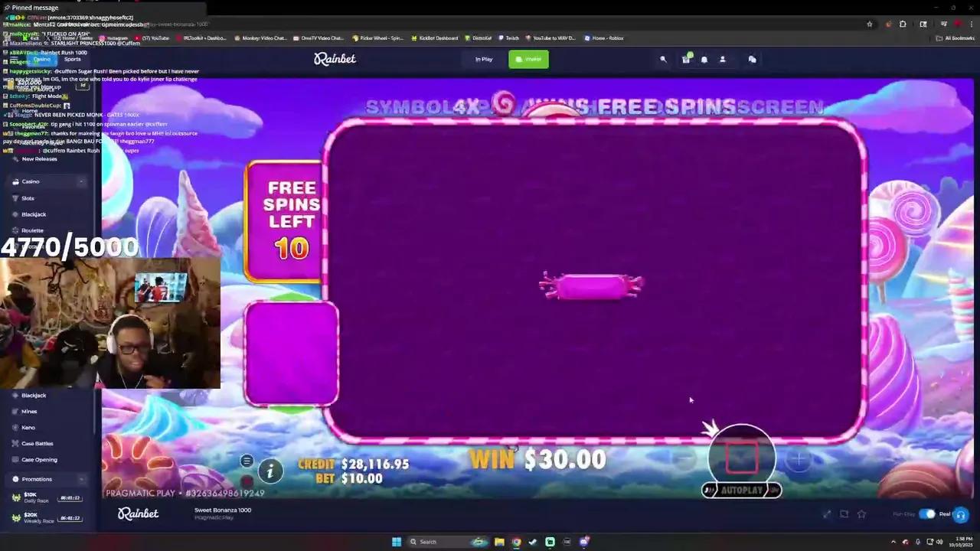Open the user profile icon in Rainbet header
The image size is (980, 551).
coord(722,59)
